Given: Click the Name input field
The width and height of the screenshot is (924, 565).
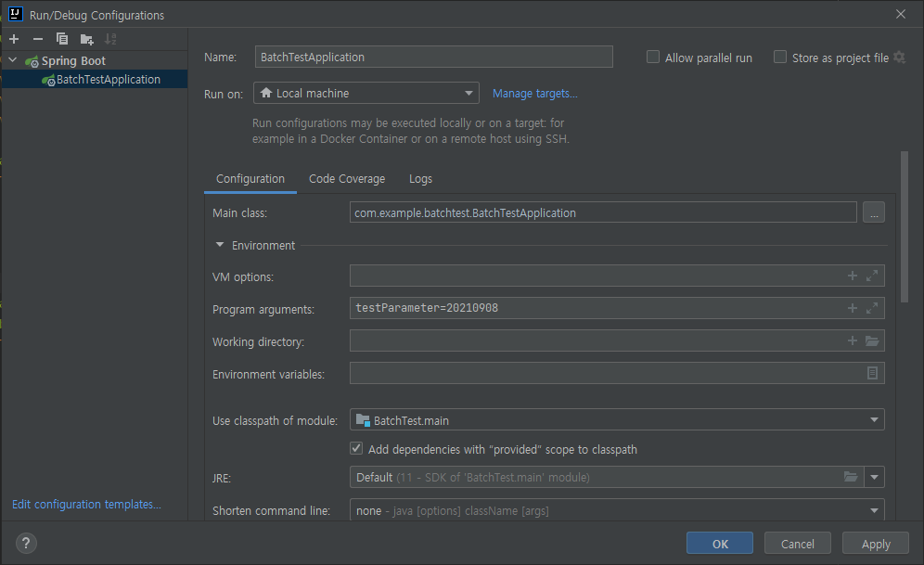Looking at the screenshot, I should (x=434, y=57).
